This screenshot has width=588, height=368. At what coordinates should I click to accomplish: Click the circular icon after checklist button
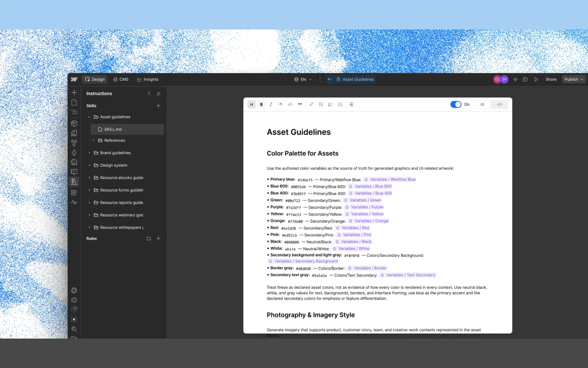pyautogui.click(x=351, y=105)
